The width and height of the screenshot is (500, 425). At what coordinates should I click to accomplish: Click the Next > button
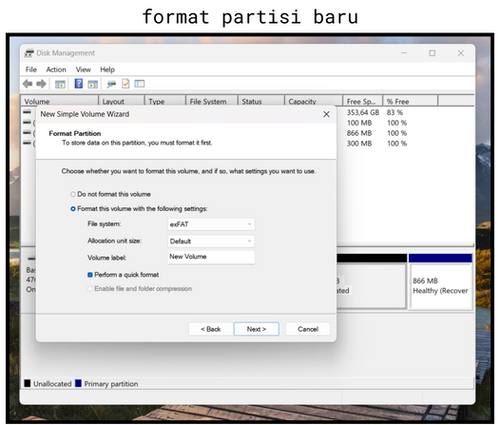pyautogui.click(x=256, y=329)
